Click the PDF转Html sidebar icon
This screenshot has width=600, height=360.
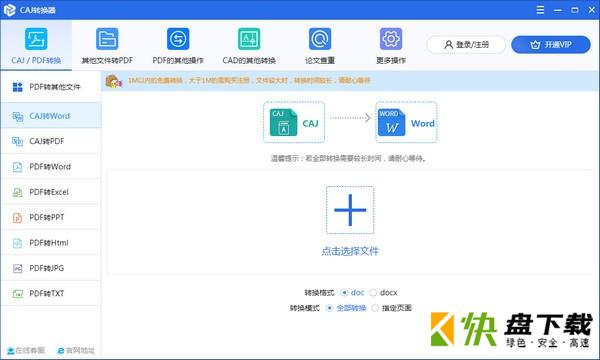[18, 243]
